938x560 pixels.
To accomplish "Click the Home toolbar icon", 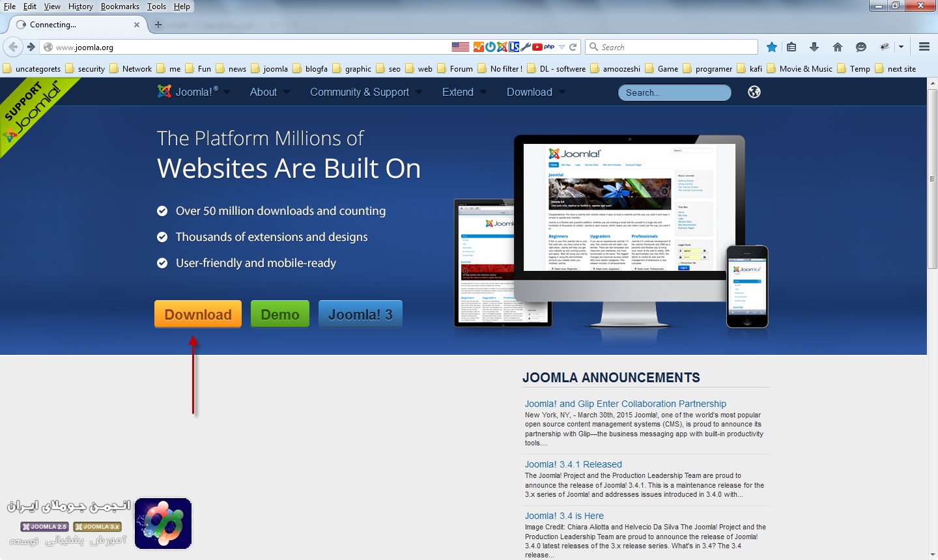I will (x=838, y=47).
